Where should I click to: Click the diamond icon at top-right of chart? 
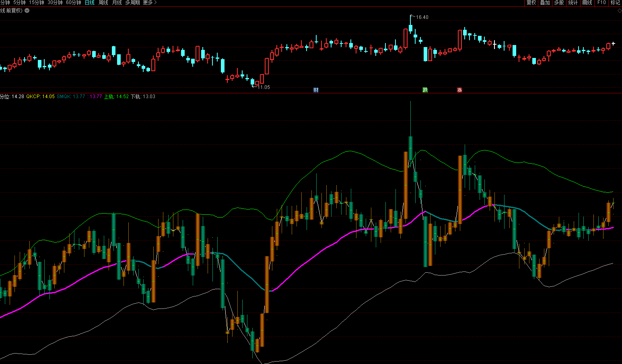619,11
